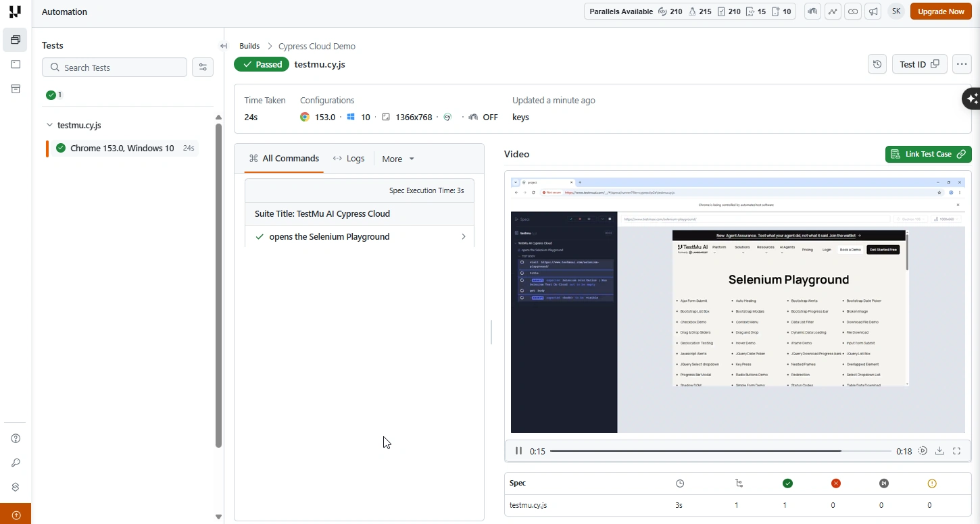Click the Upgrade Now button
This screenshot has width=980, height=524.
click(941, 11)
